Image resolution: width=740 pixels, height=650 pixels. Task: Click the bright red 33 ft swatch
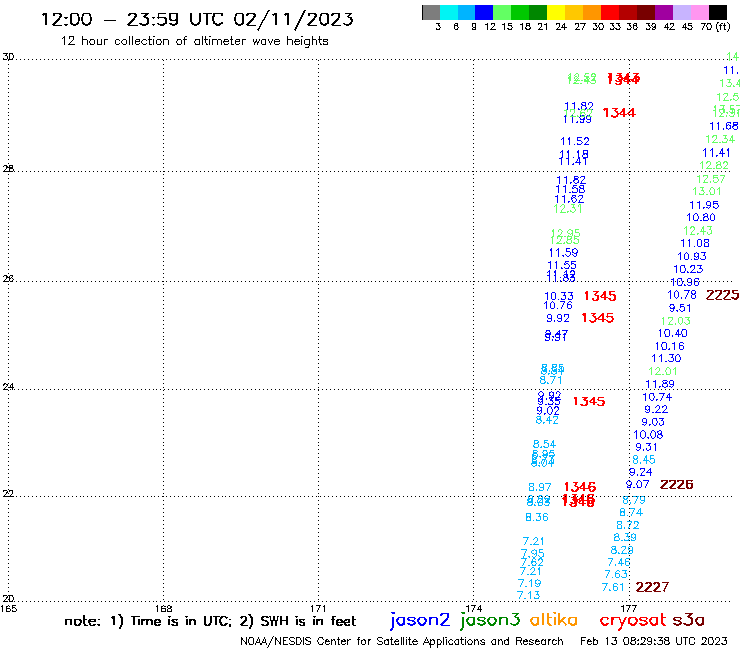pyautogui.click(x=610, y=12)
